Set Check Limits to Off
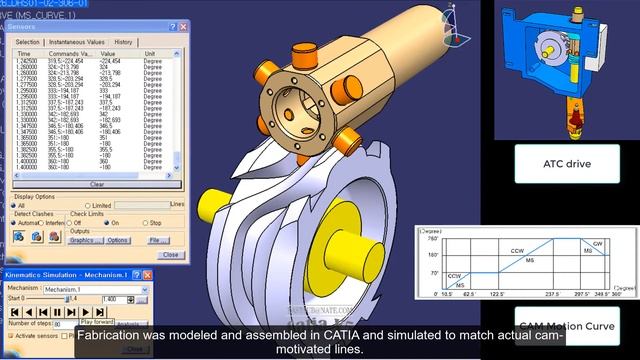 point(69,223)
